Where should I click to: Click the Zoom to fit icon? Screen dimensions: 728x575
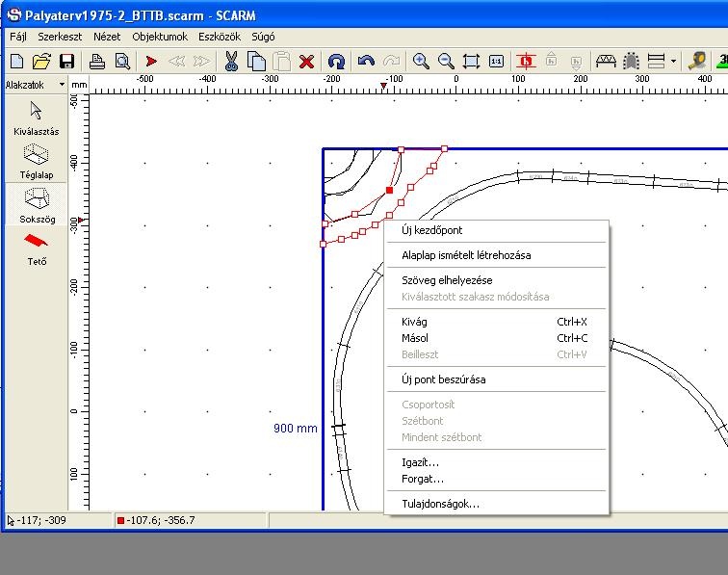471,62
